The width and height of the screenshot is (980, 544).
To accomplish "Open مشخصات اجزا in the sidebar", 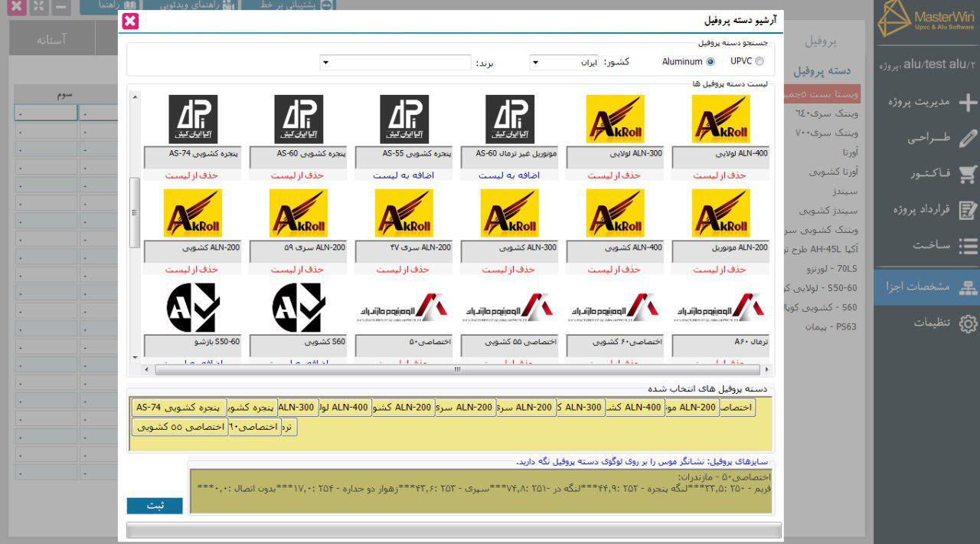I will point(927,287).
